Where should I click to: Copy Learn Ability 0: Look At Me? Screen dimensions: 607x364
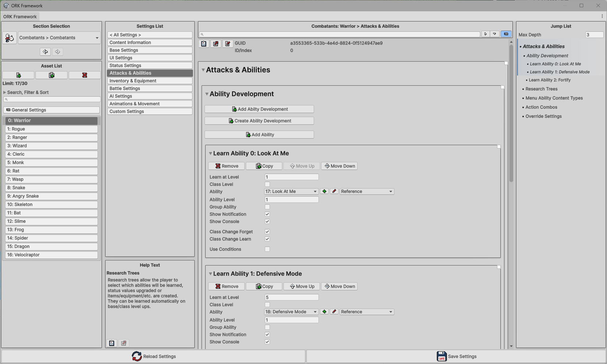pyautogui.click(x=264, y=166)
